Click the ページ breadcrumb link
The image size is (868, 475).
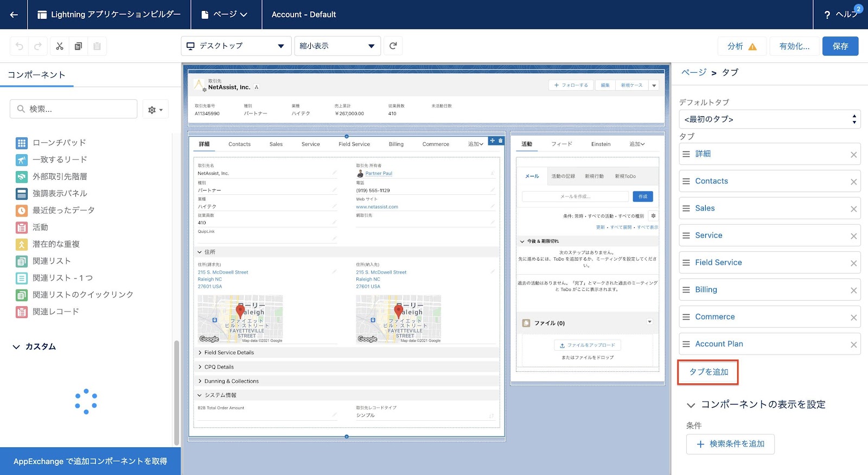pos(694,73)
